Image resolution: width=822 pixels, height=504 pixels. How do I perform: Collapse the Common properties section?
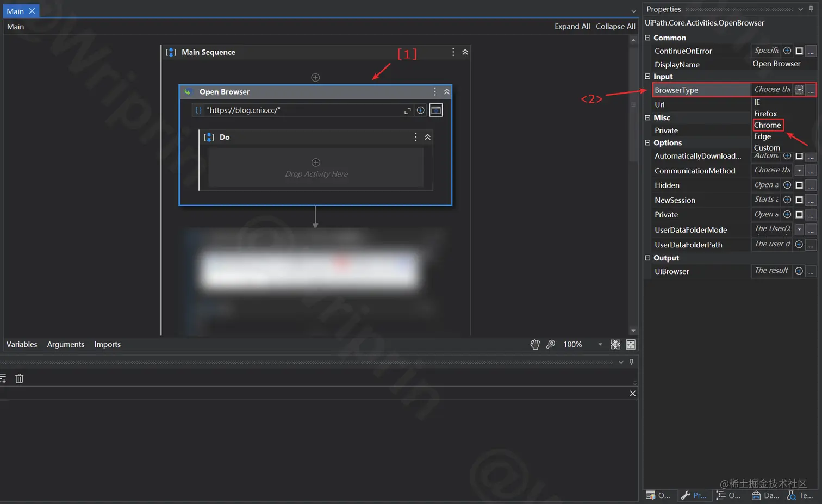coord(647,37)
